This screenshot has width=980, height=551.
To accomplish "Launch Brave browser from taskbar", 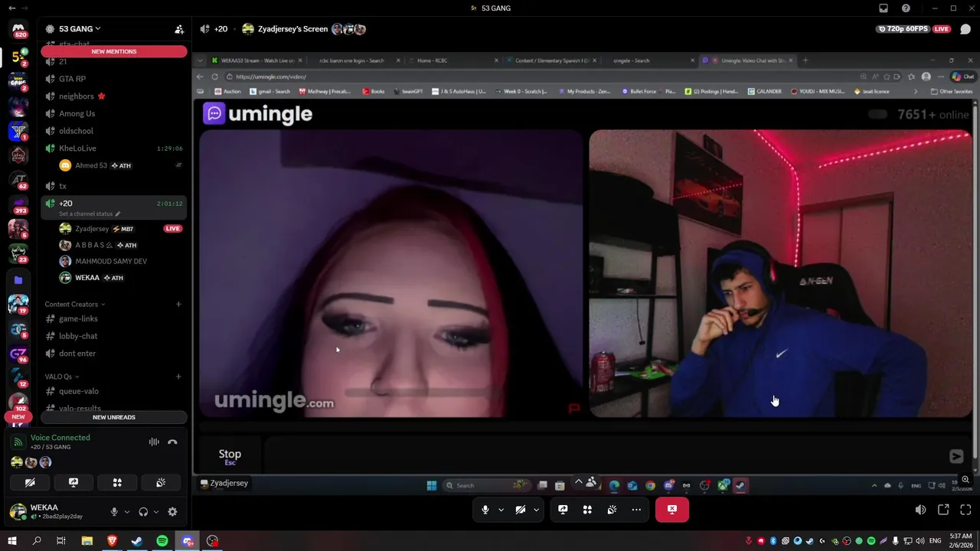I will coord(112,541).
